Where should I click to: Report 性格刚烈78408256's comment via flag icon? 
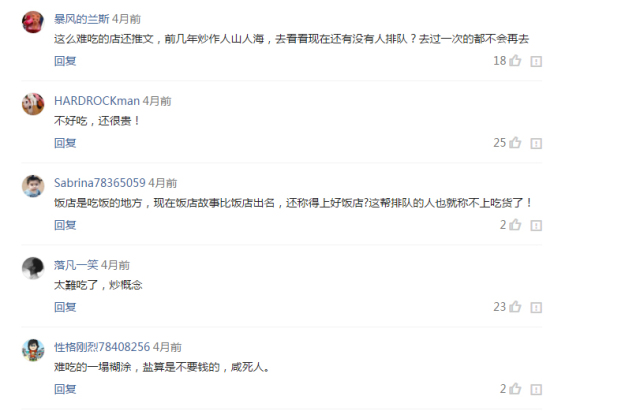click(x=536, y=390)
